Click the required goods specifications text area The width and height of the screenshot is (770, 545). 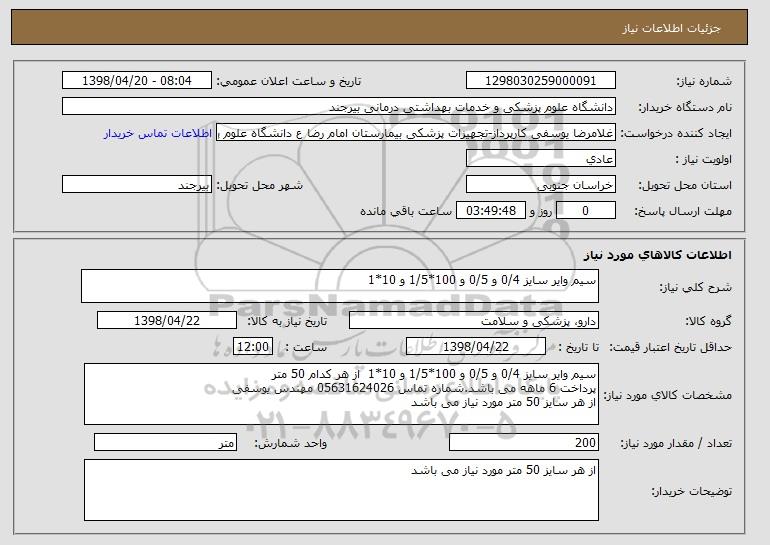tap(341, 394)
